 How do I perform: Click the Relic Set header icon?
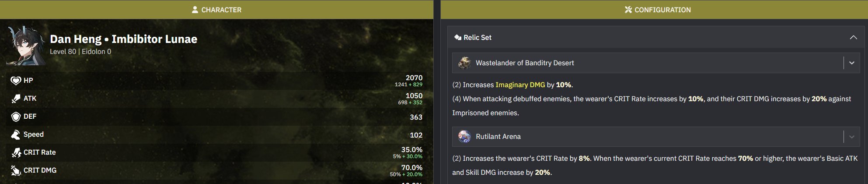(458, 38)
